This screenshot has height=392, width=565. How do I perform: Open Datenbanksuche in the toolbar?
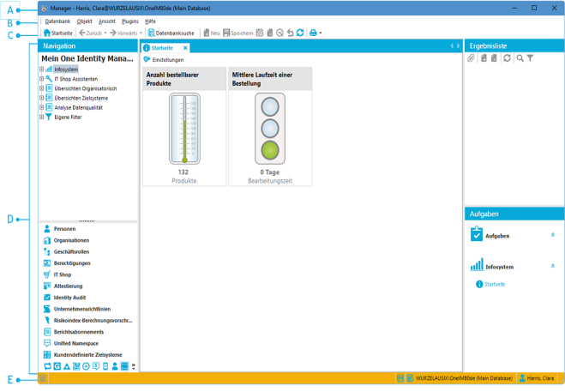(171, 33)
